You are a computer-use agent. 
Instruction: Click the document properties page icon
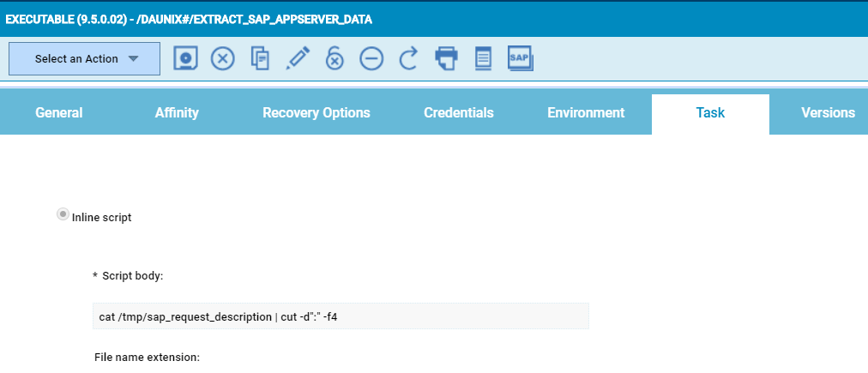pos(483,58)
